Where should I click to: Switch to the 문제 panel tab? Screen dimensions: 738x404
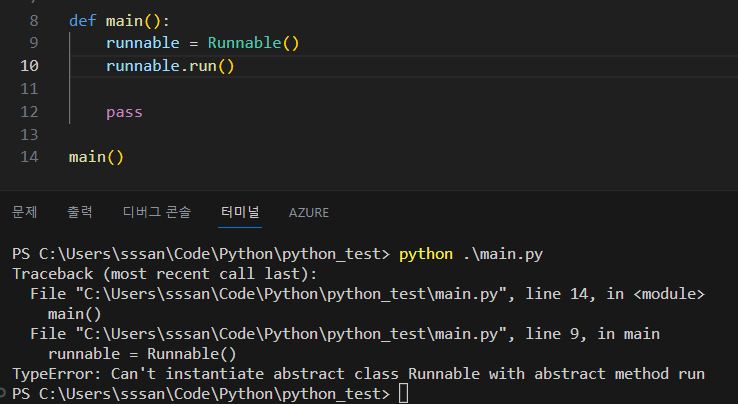(24, 212)
